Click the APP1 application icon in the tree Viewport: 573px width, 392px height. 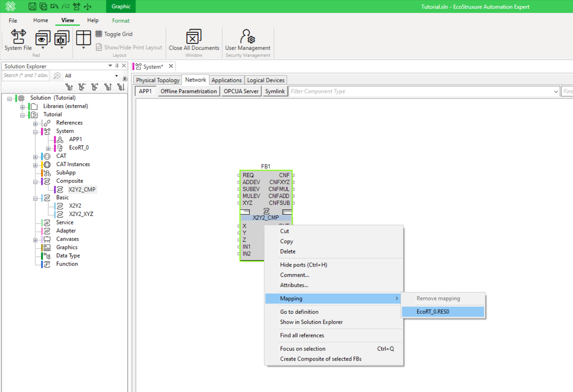(x=60, y=140)
